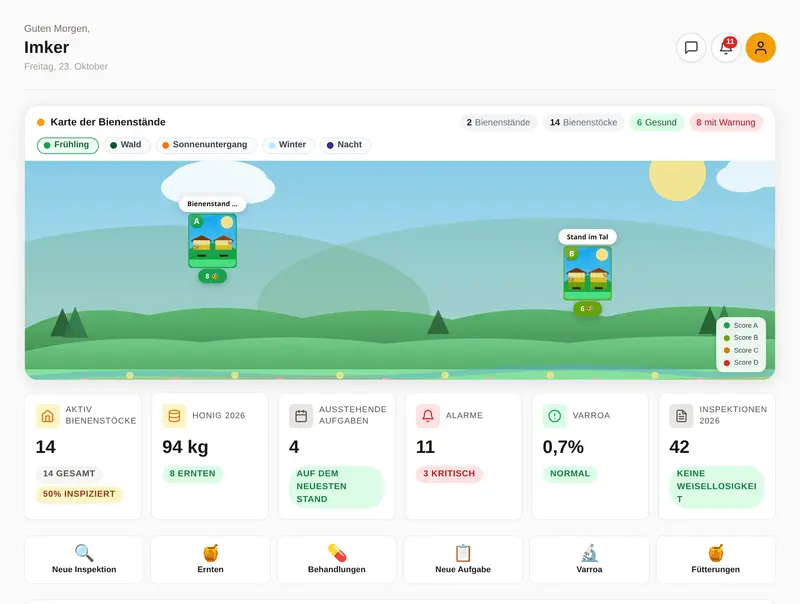Click the 8 mit Warnung status chip
Image resolution: width=800 pixels, height=604 pixels.
pyautogui.click(x=726, y=122)
